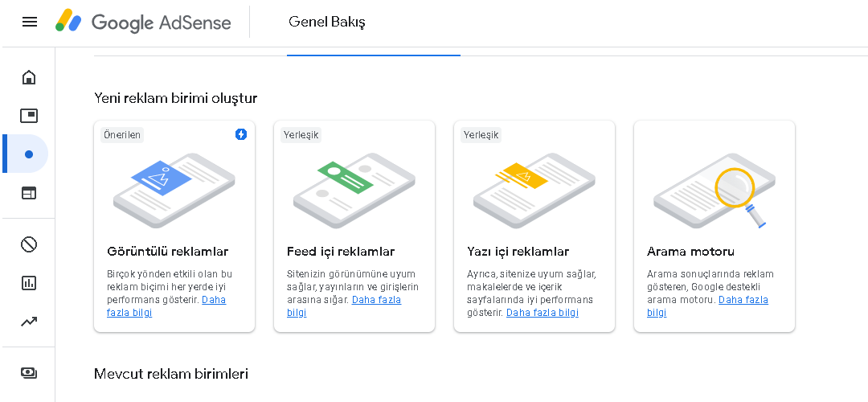The image size is (868, 402).
Task: Select the Genel Bakış tab
Action: tap(326, 23)
